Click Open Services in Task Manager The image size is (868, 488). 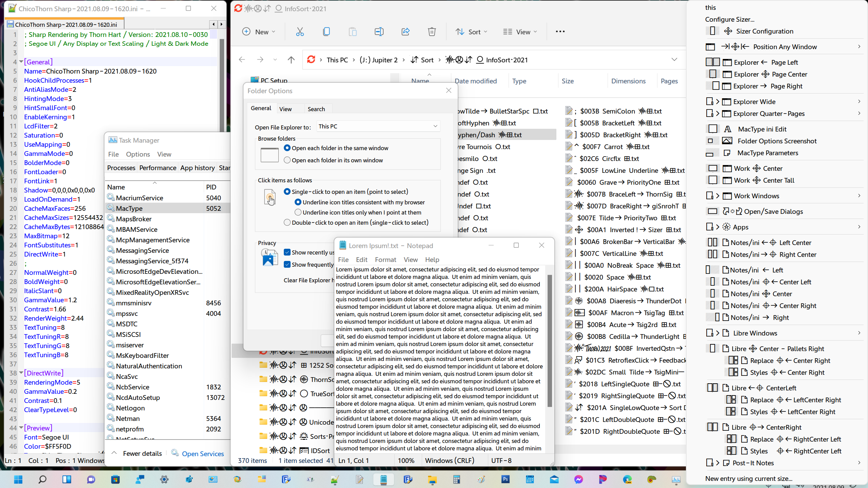click(x=203, y=453)
